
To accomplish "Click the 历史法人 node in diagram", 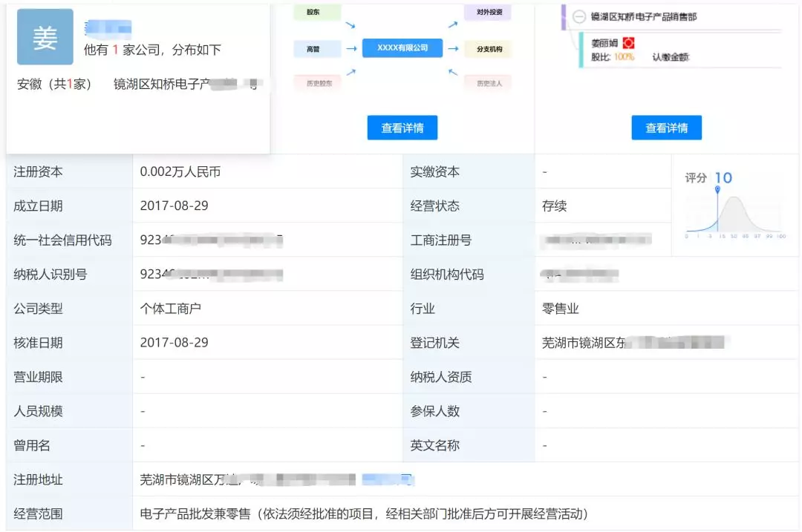I will pos(488,83).
